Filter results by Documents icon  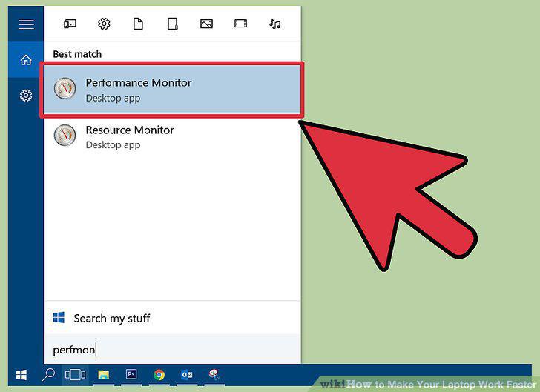coord(138,24)
